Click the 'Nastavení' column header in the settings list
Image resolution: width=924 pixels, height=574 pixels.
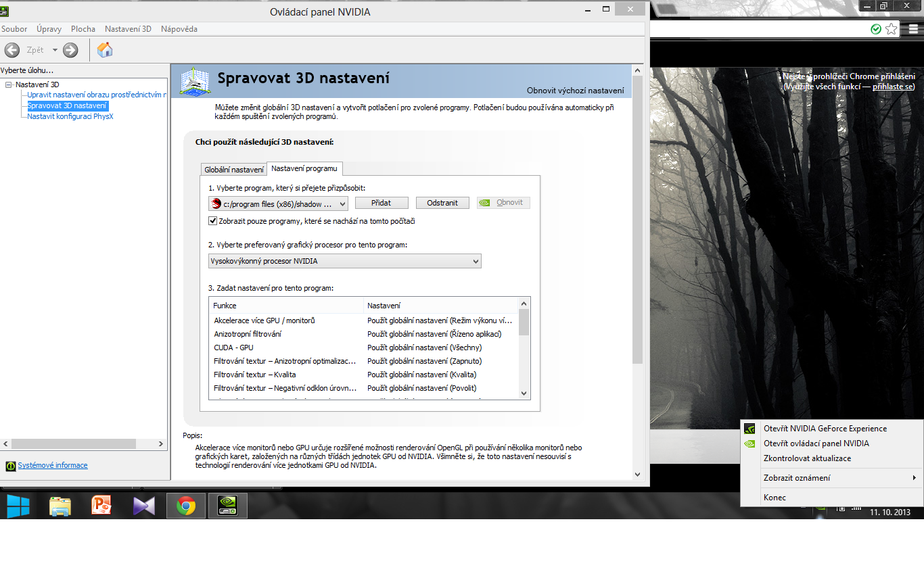[441, 306]
